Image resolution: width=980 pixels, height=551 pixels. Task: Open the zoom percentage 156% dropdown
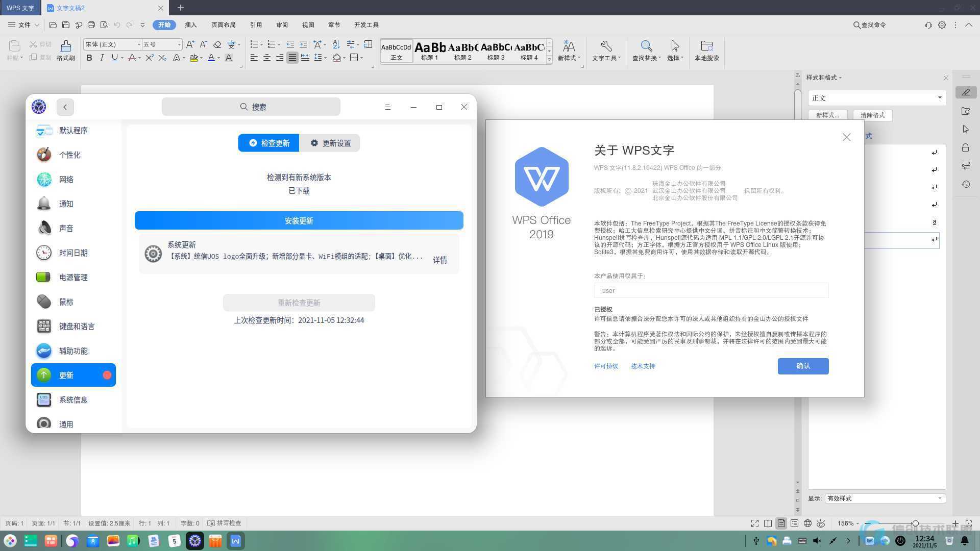click(848, 523)
